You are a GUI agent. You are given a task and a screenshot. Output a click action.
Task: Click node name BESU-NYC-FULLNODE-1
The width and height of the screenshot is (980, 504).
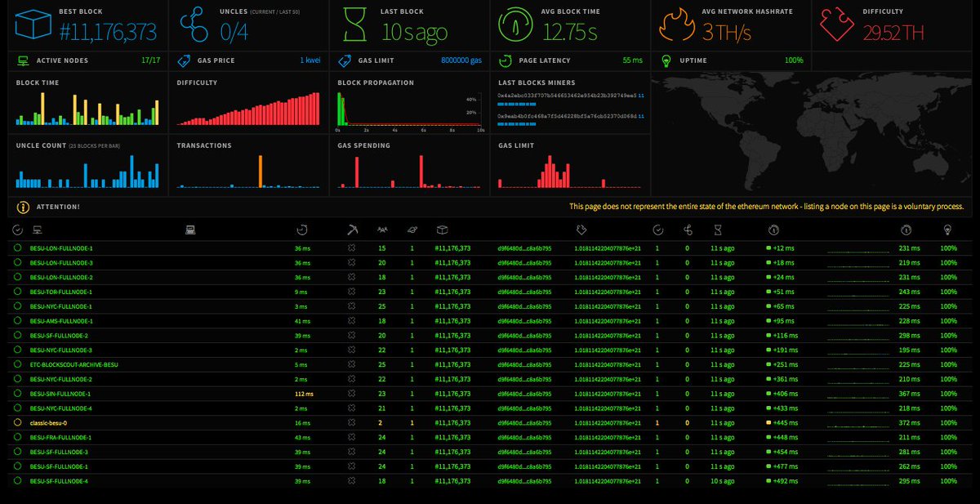[x=61, y=306]
